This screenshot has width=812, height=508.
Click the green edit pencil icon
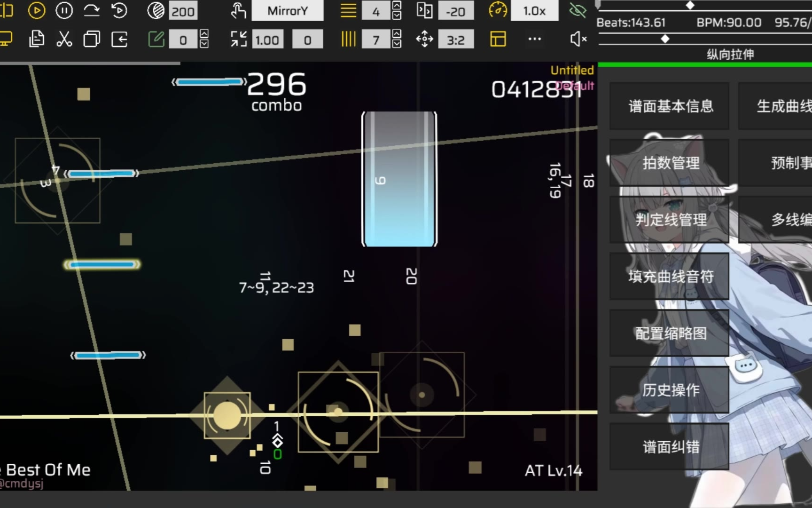tap(156, 40)
